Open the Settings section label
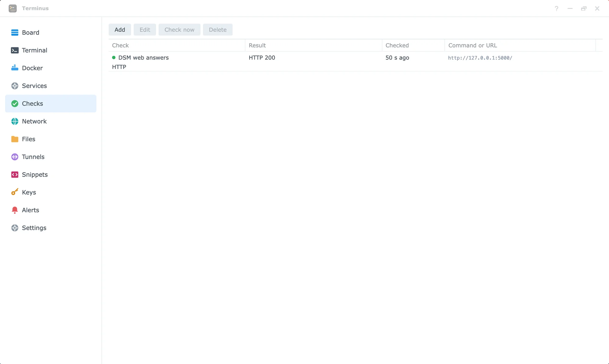The width and height of the screenshot is (609, 364). pyautogui.click(x=34, y=228)
